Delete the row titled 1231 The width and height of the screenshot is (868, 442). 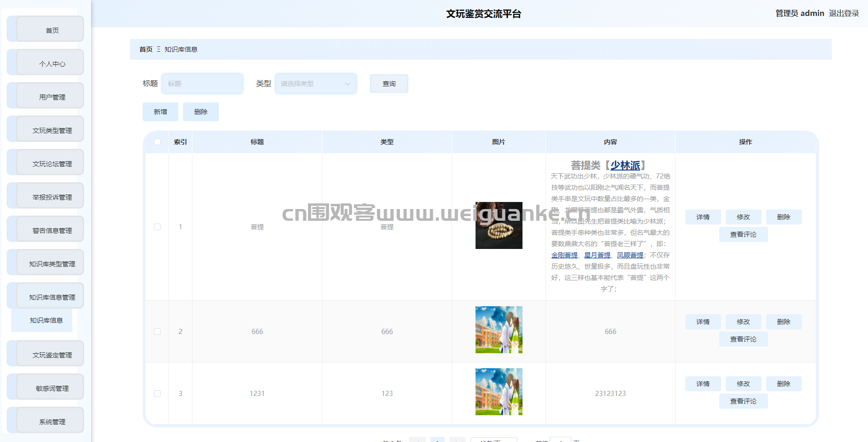point(784,384)
